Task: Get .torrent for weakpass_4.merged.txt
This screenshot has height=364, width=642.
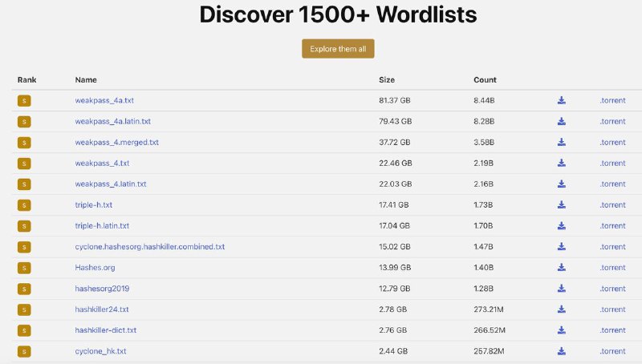Action: tap(612, 142)
